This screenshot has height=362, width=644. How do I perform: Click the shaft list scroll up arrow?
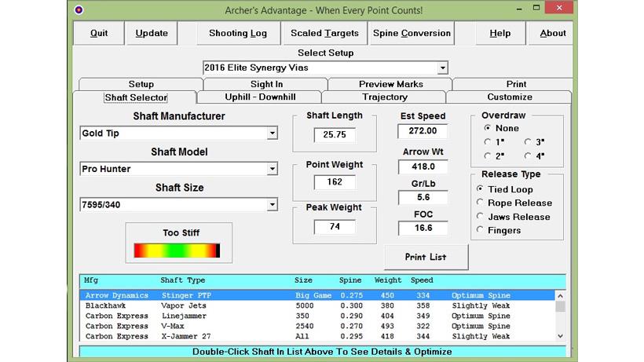(x=560, y=295)
